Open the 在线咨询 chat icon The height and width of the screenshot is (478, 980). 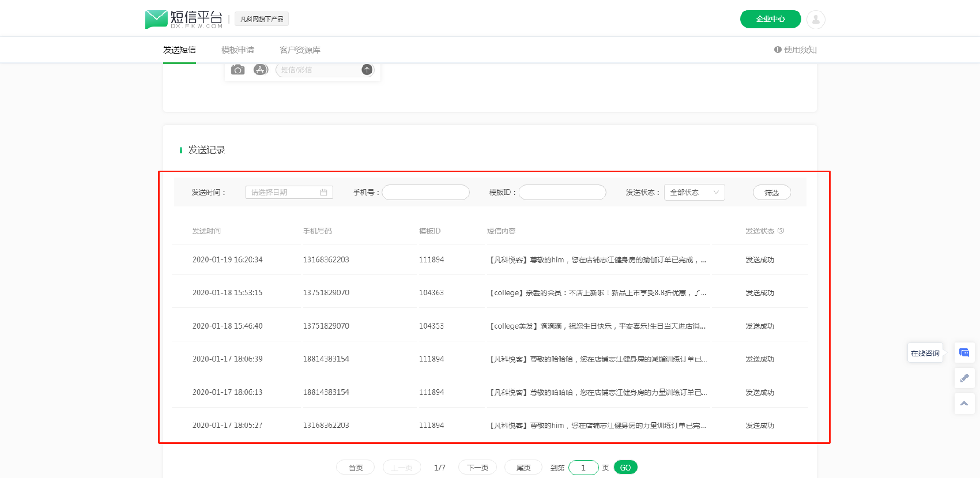pyautogui.click(x=964, y=353)
